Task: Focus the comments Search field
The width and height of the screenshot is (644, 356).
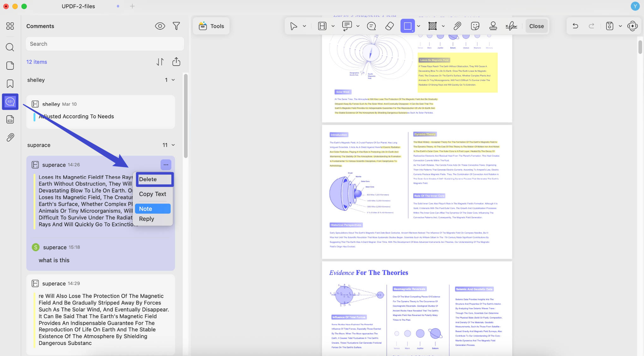Action: [105, 44]
